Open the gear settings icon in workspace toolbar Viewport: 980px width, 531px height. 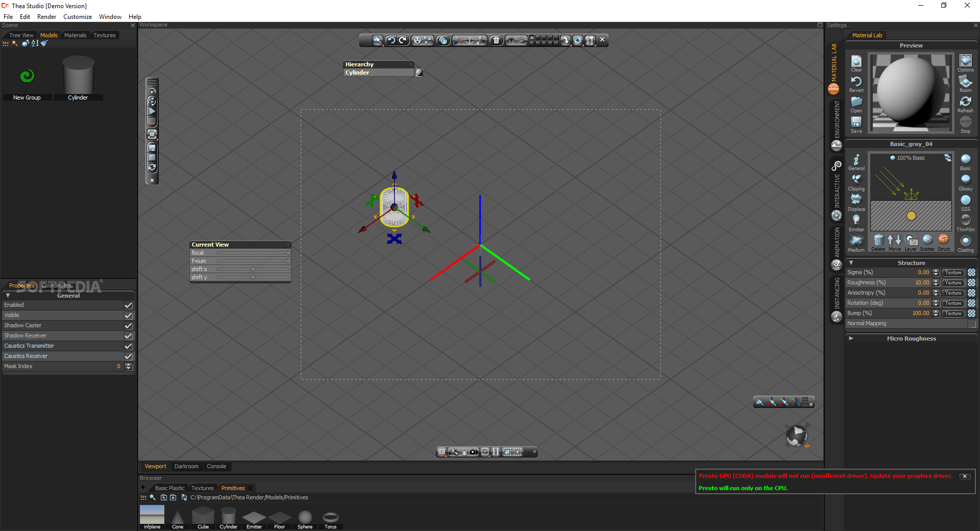click(x=578, y=40)
